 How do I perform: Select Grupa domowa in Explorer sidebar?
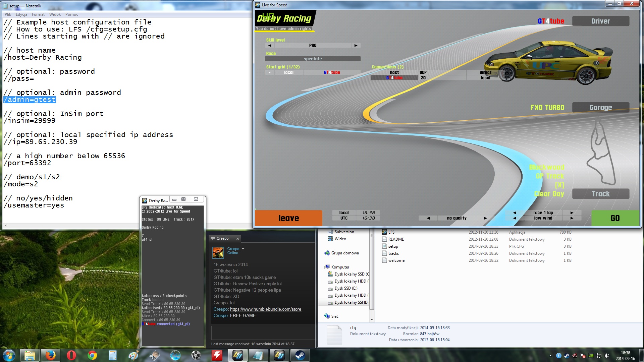(345, 253)
